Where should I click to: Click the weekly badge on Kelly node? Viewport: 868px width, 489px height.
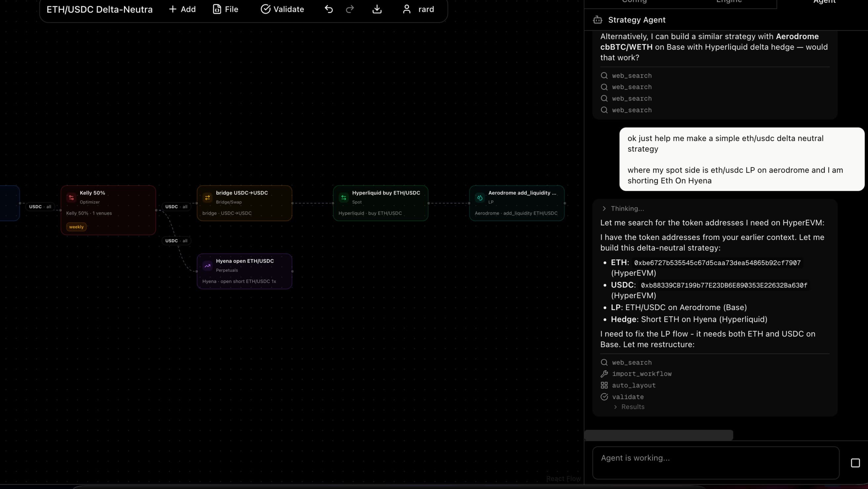tap(76, 227)
